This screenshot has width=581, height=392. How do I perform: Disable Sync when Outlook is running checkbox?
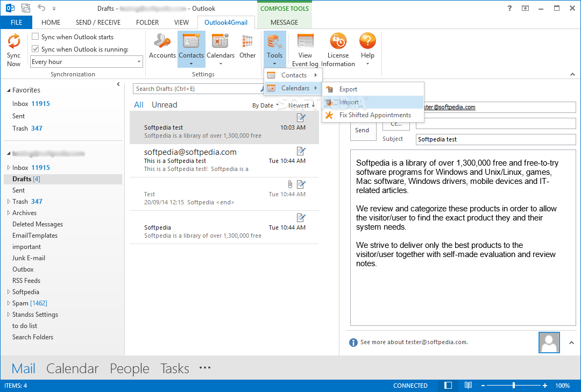coord(35,48)
